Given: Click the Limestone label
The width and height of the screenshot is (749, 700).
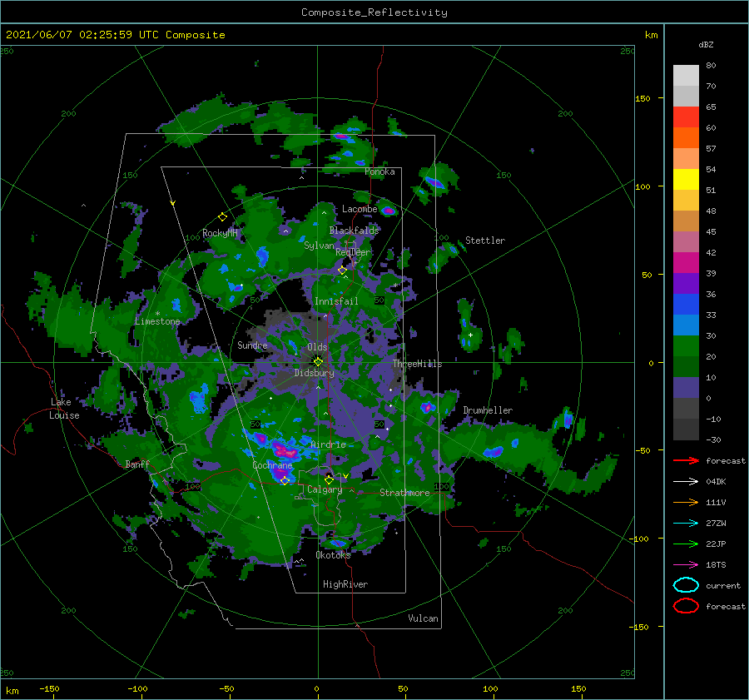Looking at the screenshot, I should 157,321.
